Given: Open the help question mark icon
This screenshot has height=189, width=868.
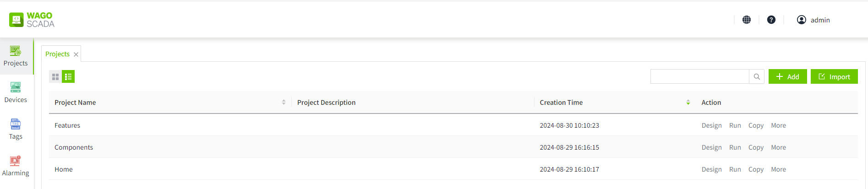Looking at the screenshot, I should tap(771, 20).
